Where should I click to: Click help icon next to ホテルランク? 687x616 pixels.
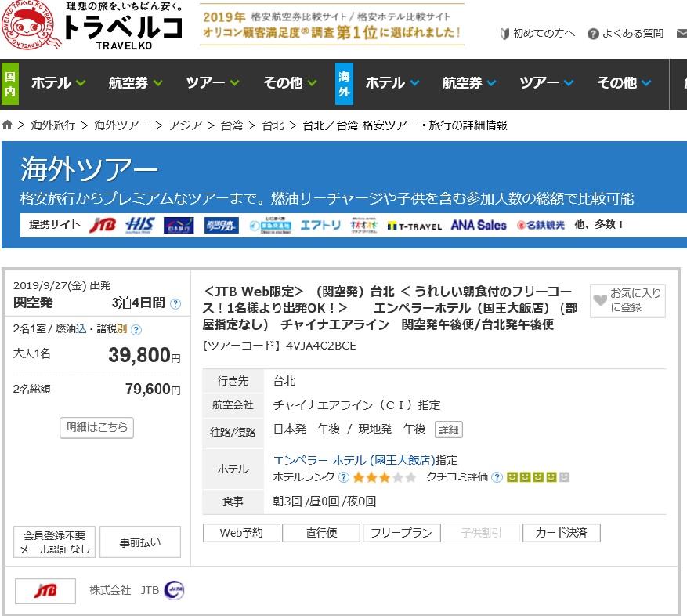(x=344, y=477)
